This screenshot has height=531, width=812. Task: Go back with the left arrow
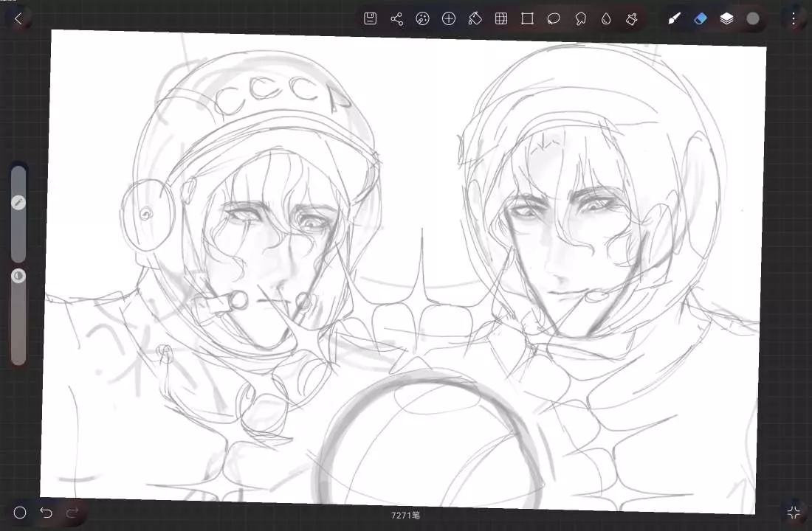(x=18, y=18)
